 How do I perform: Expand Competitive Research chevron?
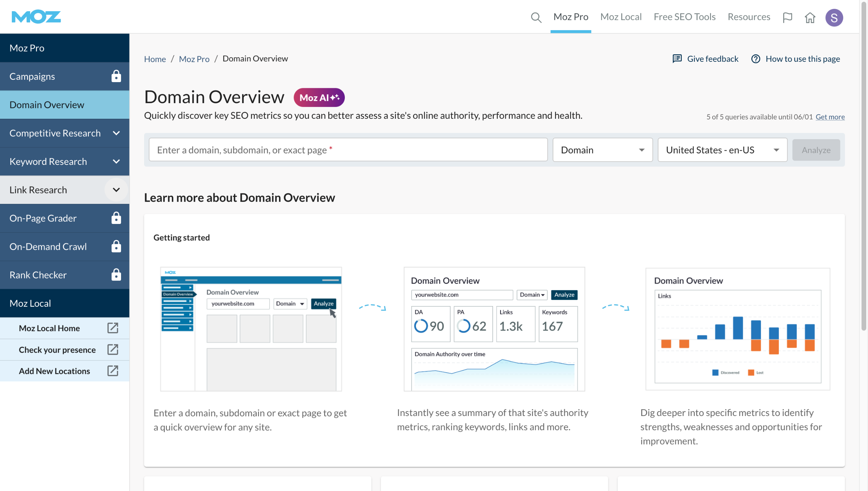coord(116,133)
